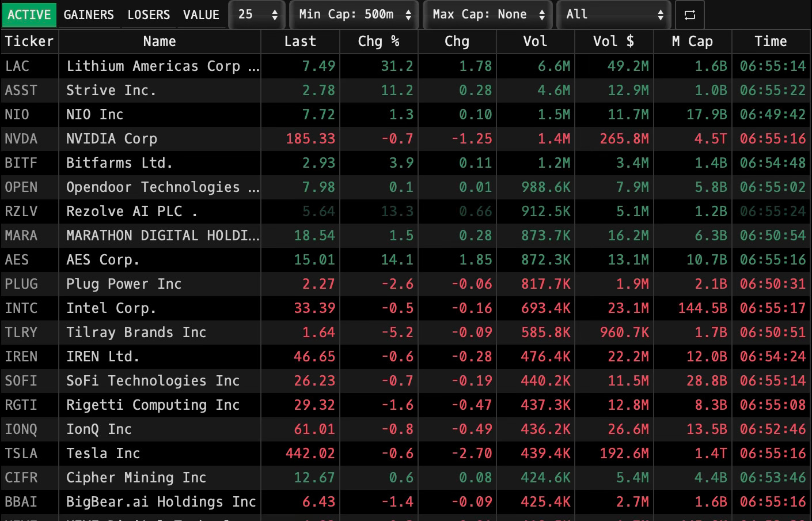Sort by the Chg % column header
812x521 pixels.
point(378,41)
